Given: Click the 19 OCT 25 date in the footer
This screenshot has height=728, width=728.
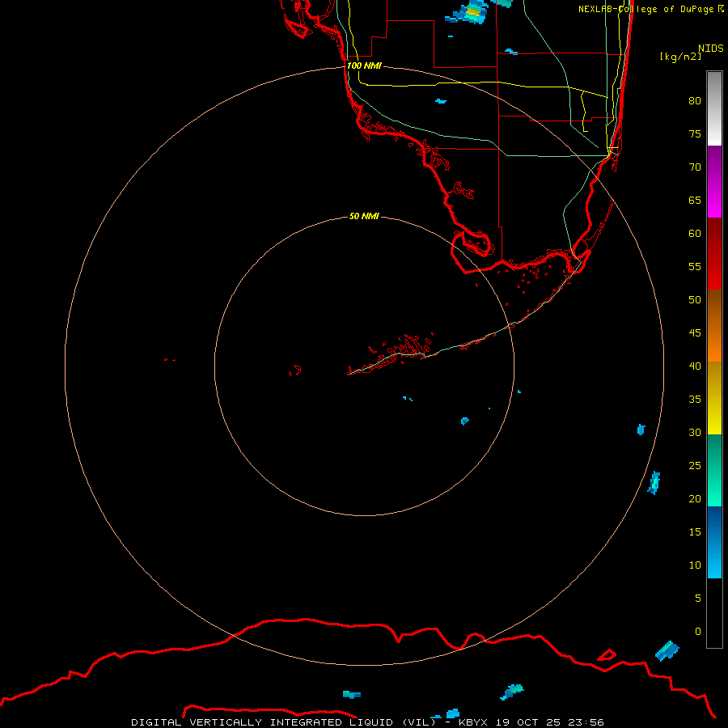Looking at the screenshot, I should click(529, 722).
